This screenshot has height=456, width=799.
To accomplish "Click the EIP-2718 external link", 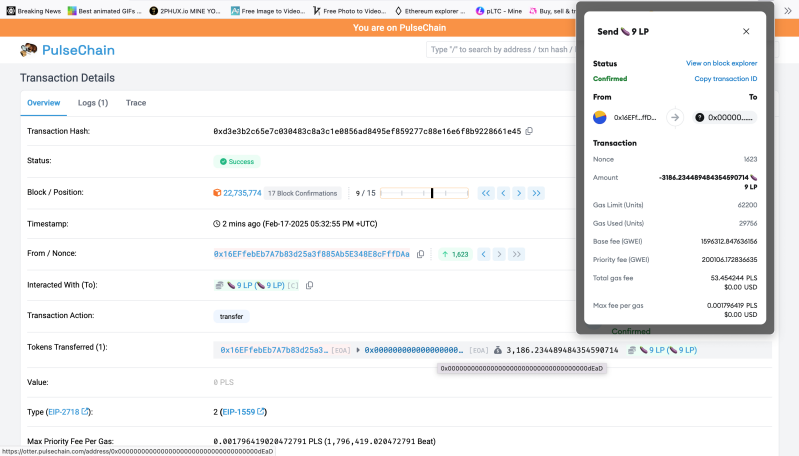I will 68,412.
